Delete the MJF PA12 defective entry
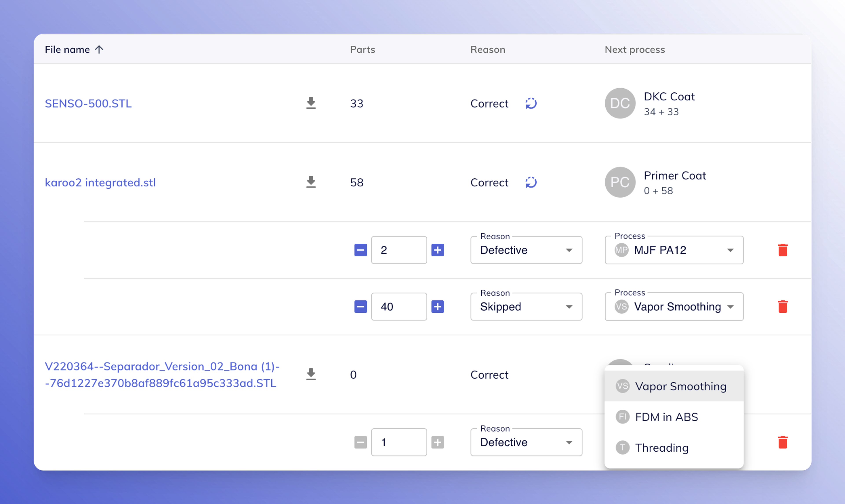This screenshot has height=504, width=845. (x=783, y=250)
